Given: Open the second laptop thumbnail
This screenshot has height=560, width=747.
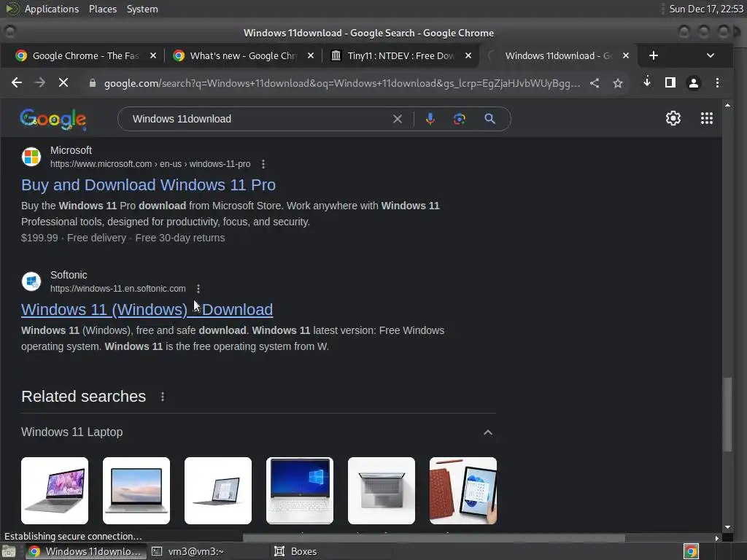Looking at the screenshot, I should 136,491.
